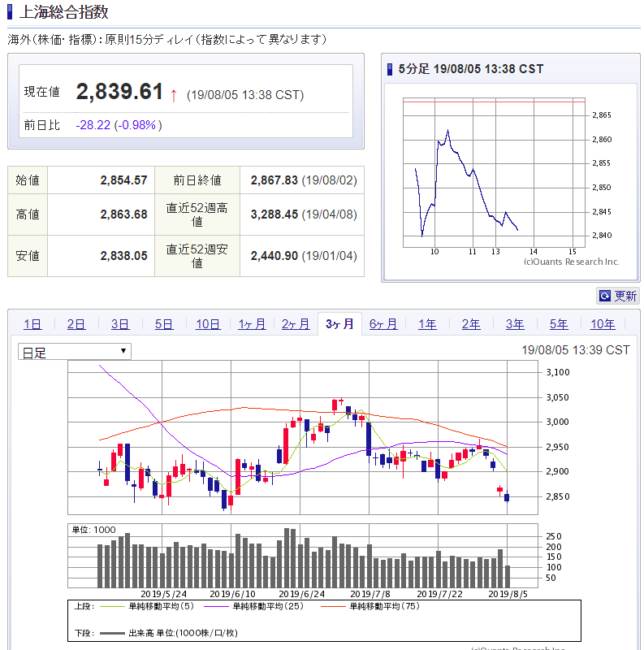
Task: Click the red up-arrow beside 2,839.61
Action: pos(173,94)
